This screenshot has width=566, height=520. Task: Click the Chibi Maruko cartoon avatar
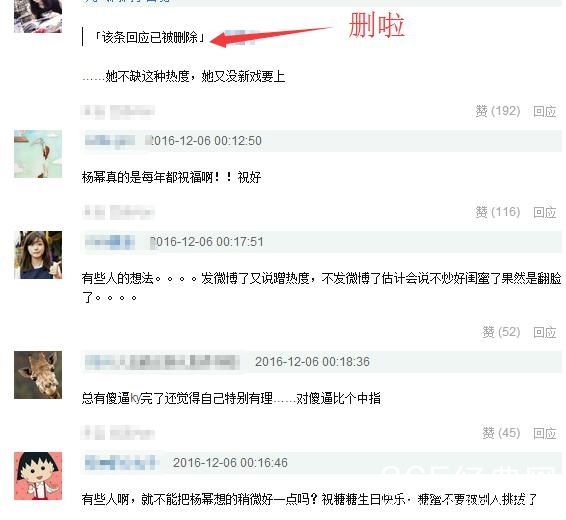[x=38, y=476]
